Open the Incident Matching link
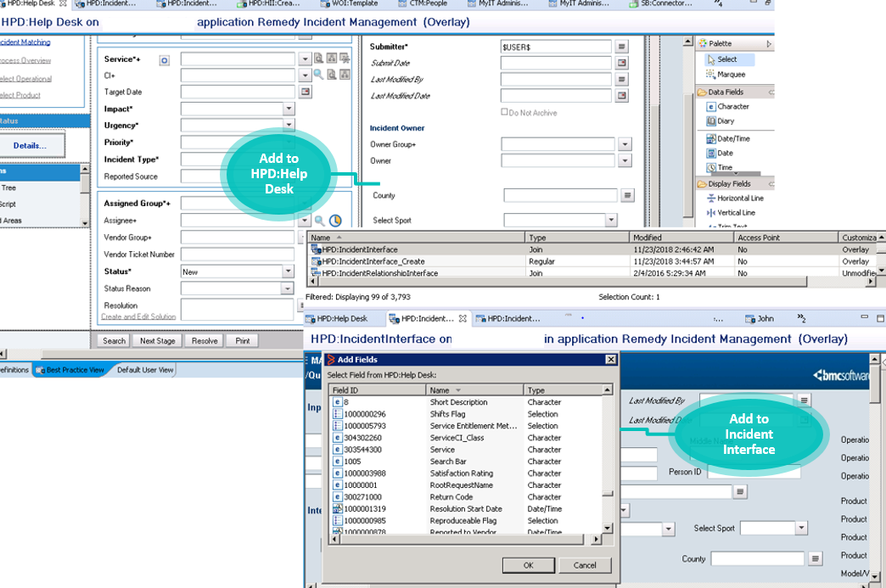The width and height of the screenshot is (886, 588). point(25,42)
